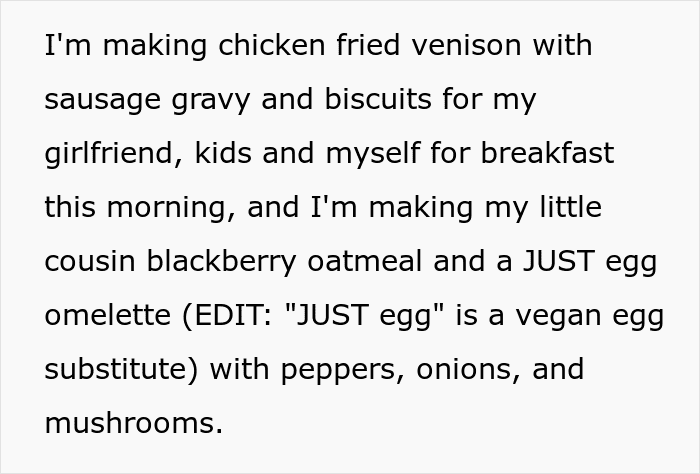Place cursor on the word "peppers"
Image resolution: width=700 pixels, height=474 pixels.
(333, 370)
